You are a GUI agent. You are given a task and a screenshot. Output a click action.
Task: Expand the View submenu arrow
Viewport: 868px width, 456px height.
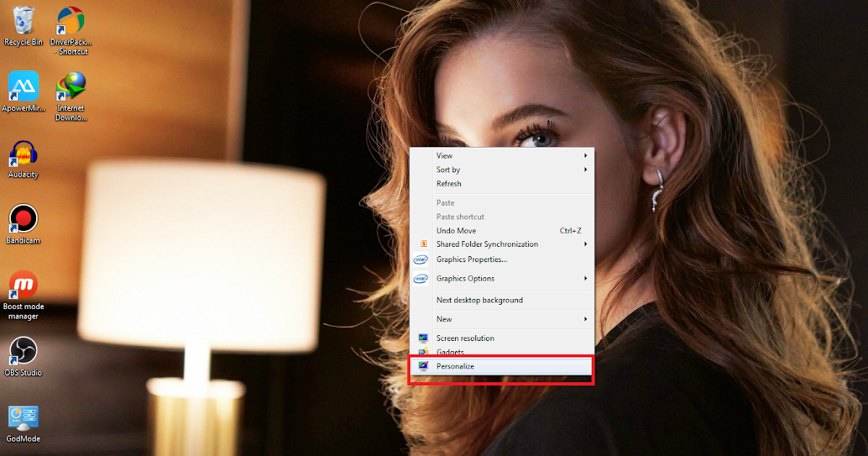[586, 156]
